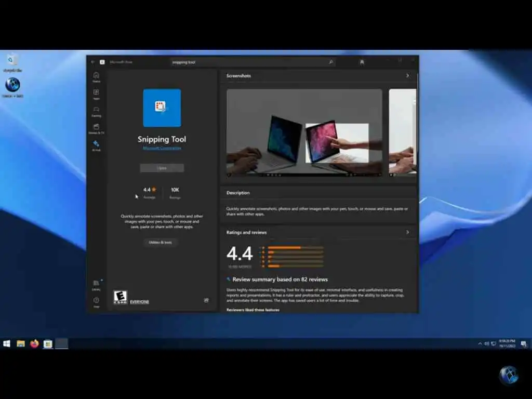The image size is (532, 399).
Task: Open the Home section in Store sidebar
Action: [x=96, y=77]
